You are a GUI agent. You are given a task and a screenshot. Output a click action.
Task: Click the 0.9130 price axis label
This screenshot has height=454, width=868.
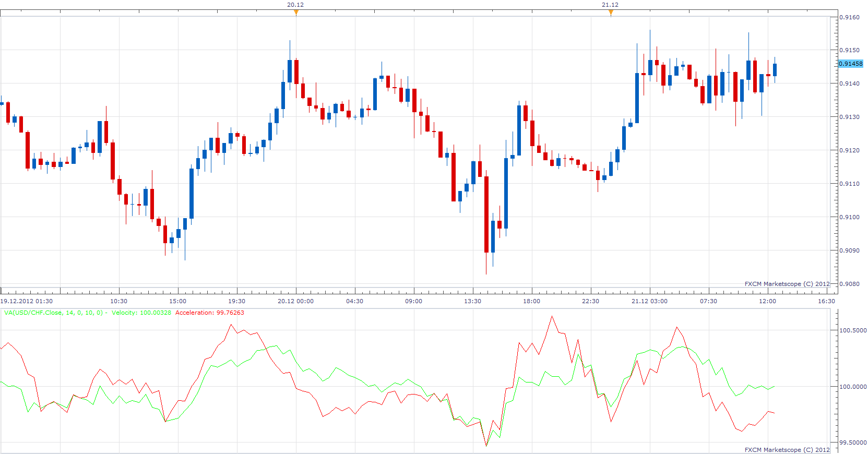point(849,117)
